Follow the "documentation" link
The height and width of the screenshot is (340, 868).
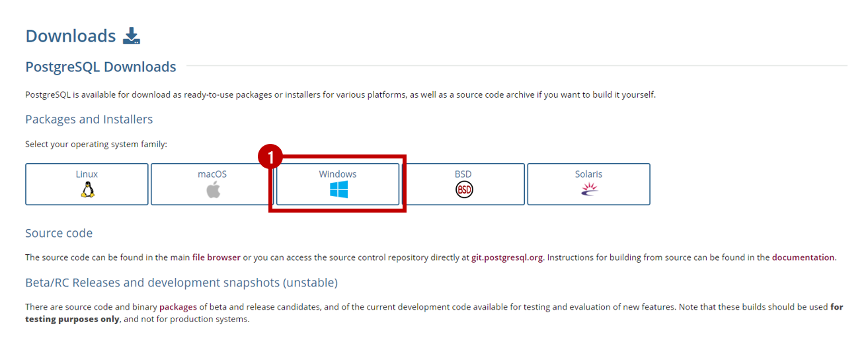803,257
